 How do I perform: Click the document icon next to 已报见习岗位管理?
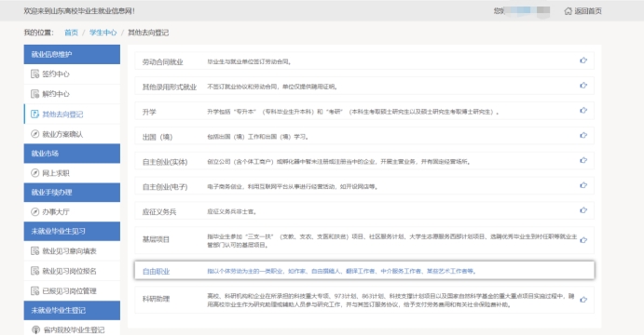(x=35, y=291)
